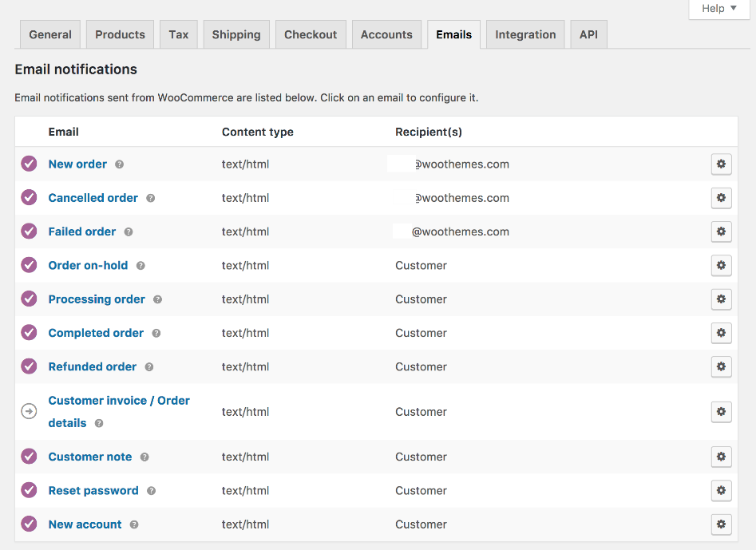
Task: Click the manual-send arrow status for Customer invoice
Action: 29,412
